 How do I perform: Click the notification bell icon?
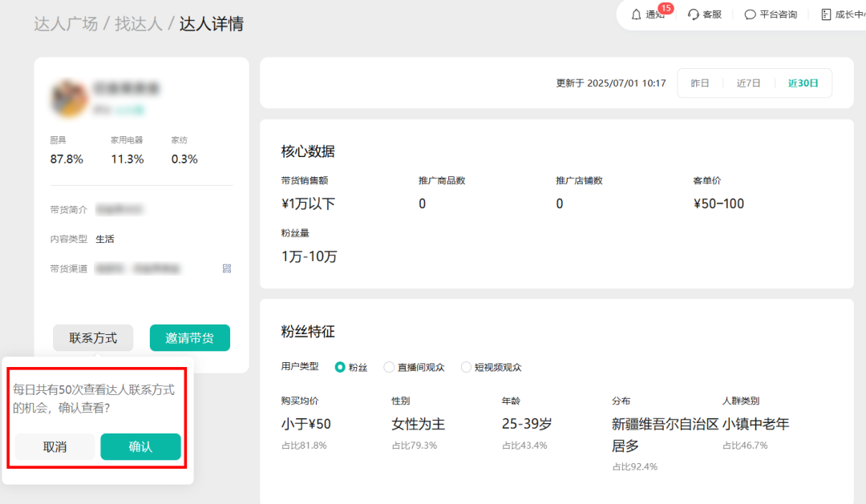coord(637,14)
